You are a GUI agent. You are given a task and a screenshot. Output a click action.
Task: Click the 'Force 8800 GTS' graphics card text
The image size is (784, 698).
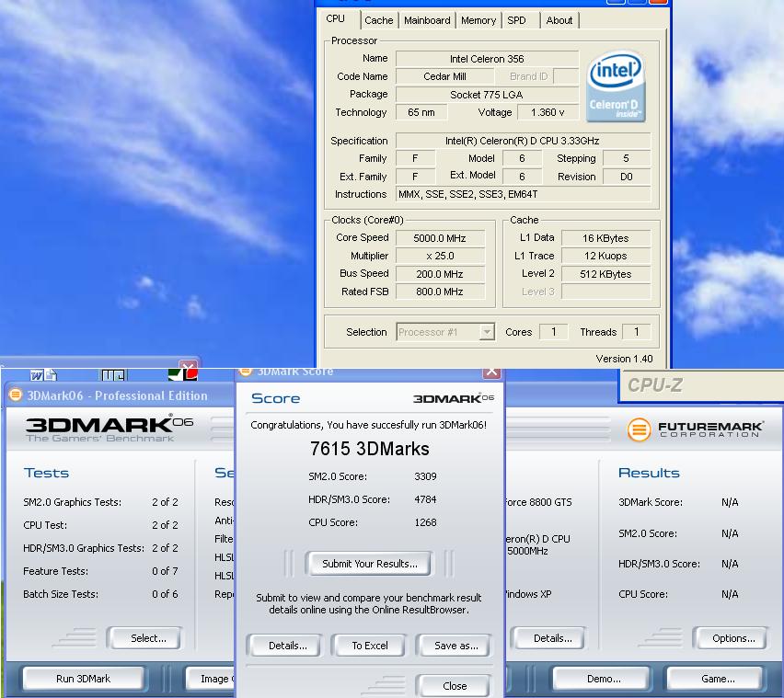tap(539, 502)
